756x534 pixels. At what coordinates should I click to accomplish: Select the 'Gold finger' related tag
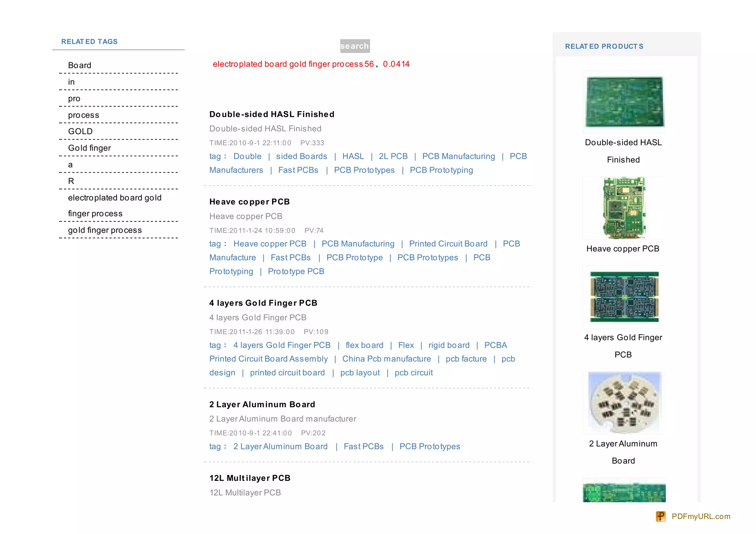coord(89,148)
